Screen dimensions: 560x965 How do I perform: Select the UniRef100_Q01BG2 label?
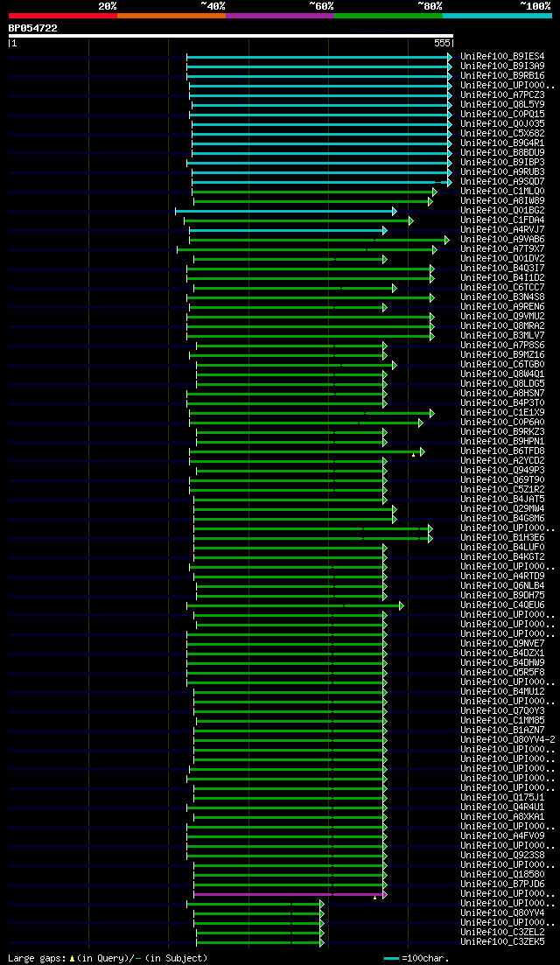(502, 211)
